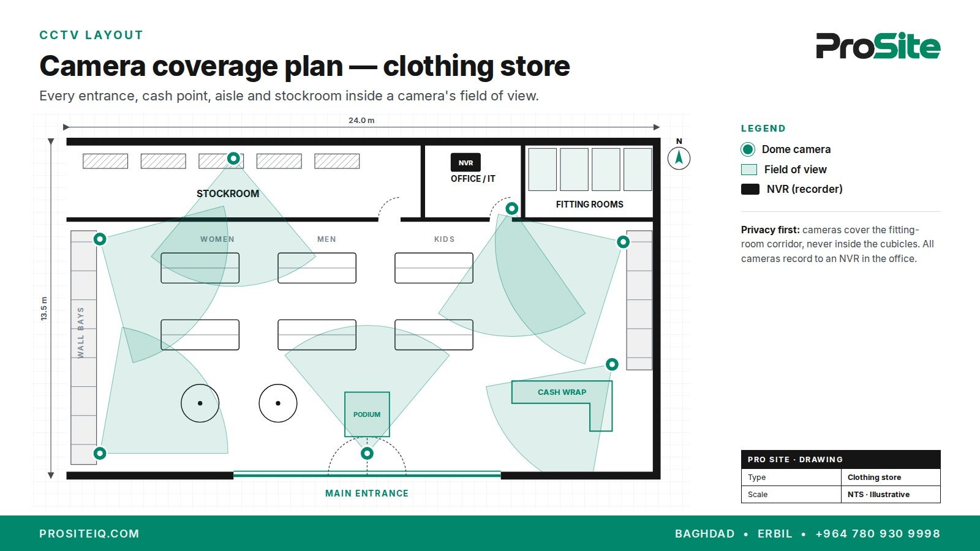Image resolution: width=980 pixels, height=551 pixels.
Task: Select the black NVR recorder box in office
Action: pyautogui.click(x=466, y=163)
